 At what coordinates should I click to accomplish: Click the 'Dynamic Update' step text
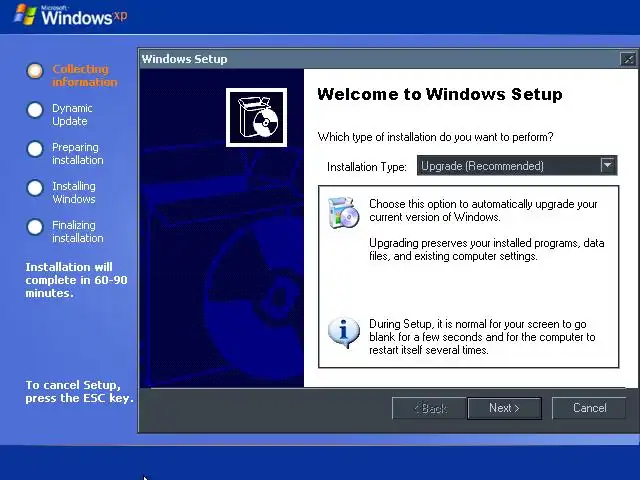click(x=72, y=115)
